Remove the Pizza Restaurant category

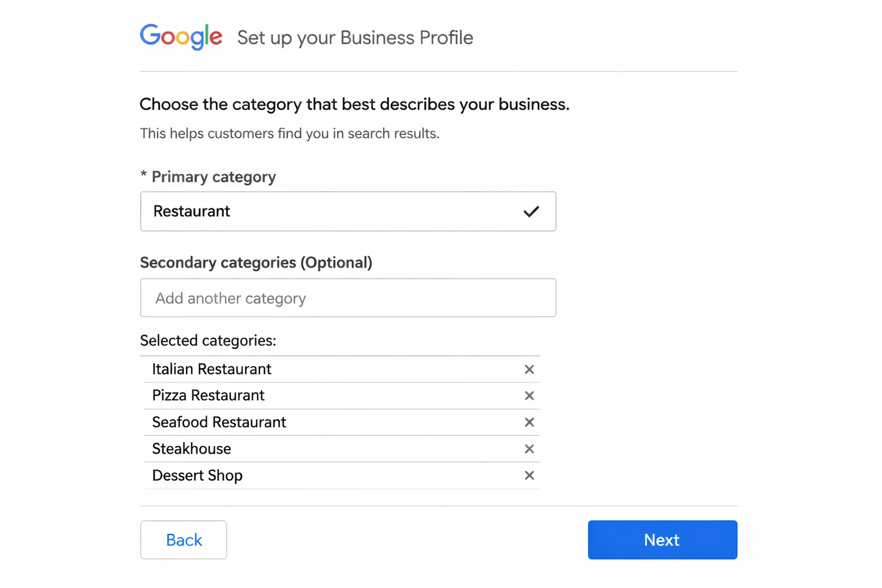coord(529,396)
